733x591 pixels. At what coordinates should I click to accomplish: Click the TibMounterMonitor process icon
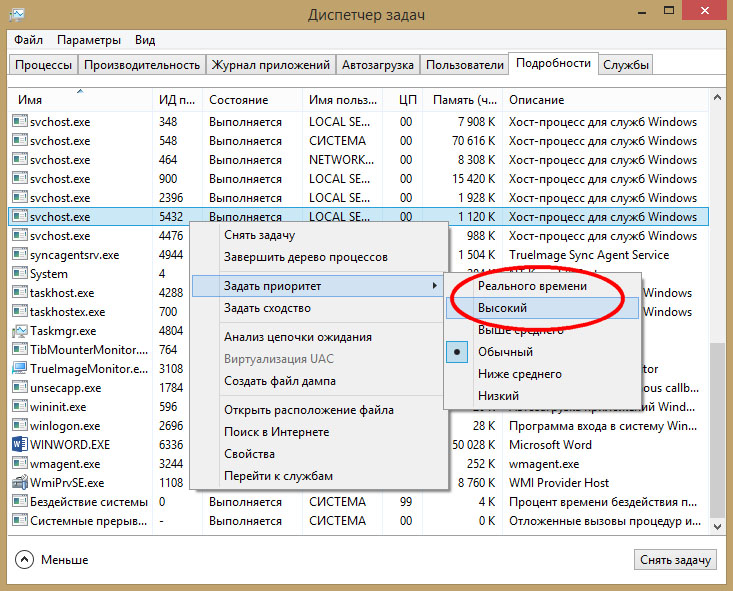(20, 349)
